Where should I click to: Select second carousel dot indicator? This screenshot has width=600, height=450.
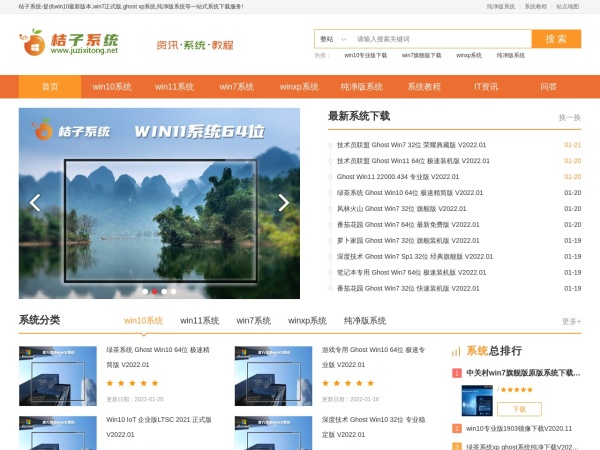155,291
